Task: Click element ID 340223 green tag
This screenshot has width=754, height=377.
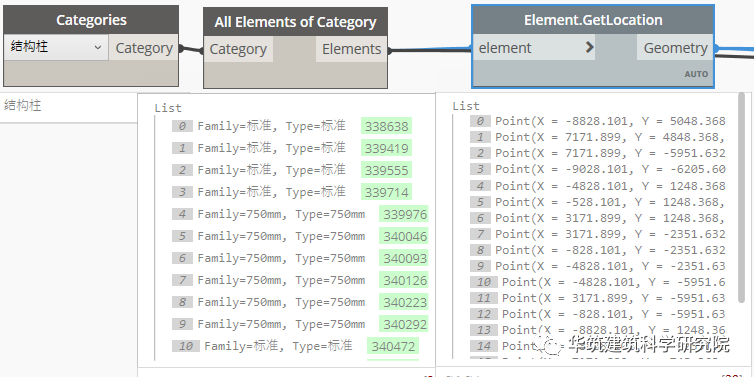Action: [x=404, y=302]
